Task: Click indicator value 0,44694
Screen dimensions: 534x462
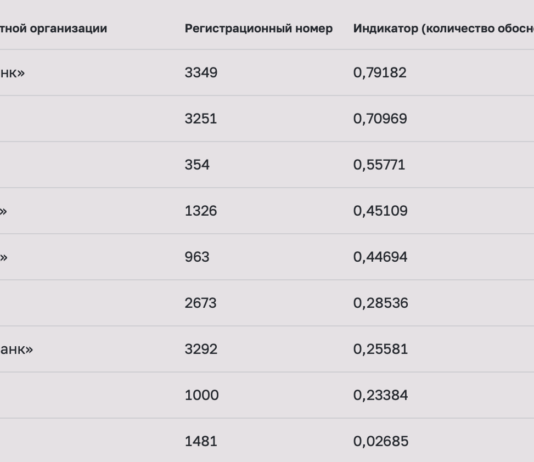Action: [x=380, y=257]
